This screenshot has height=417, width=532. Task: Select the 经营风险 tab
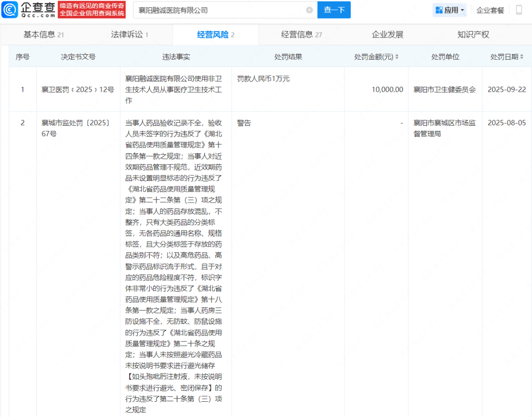tap(216, 35)
